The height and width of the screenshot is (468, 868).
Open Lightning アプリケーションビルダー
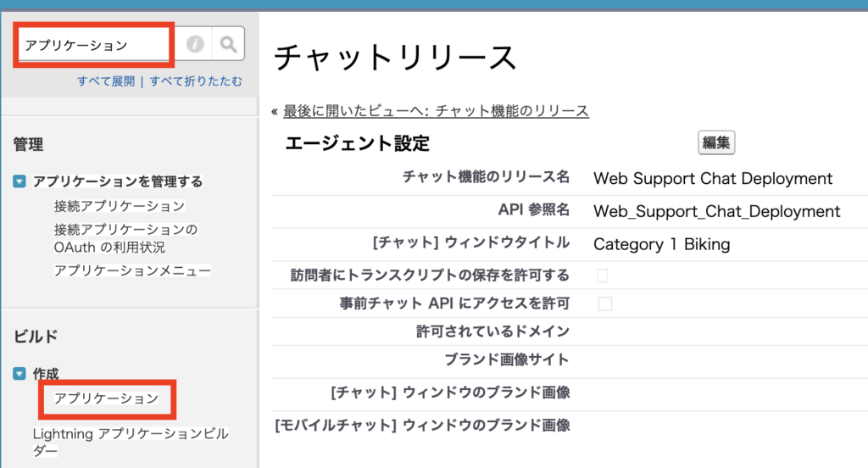click(131, 442)
